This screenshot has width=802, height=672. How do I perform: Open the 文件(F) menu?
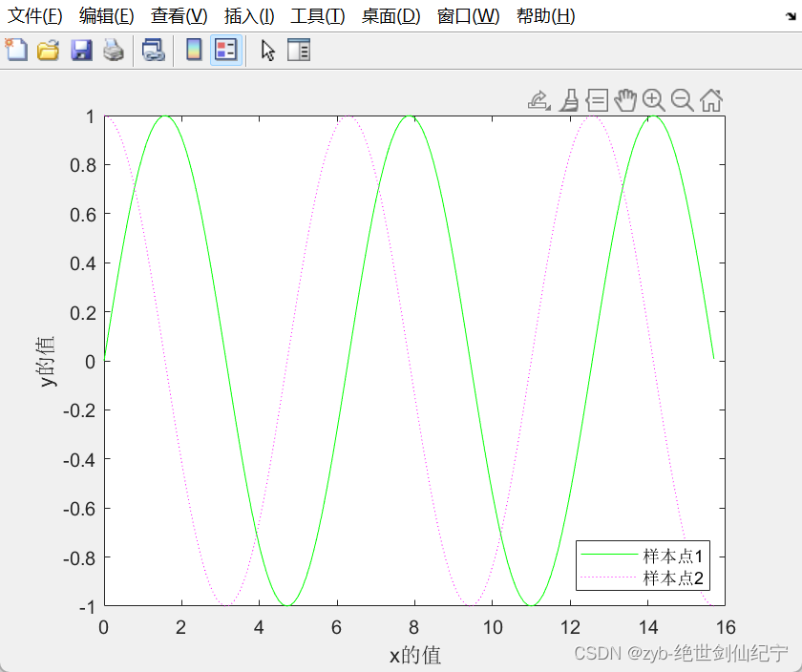tap(34, 16)
